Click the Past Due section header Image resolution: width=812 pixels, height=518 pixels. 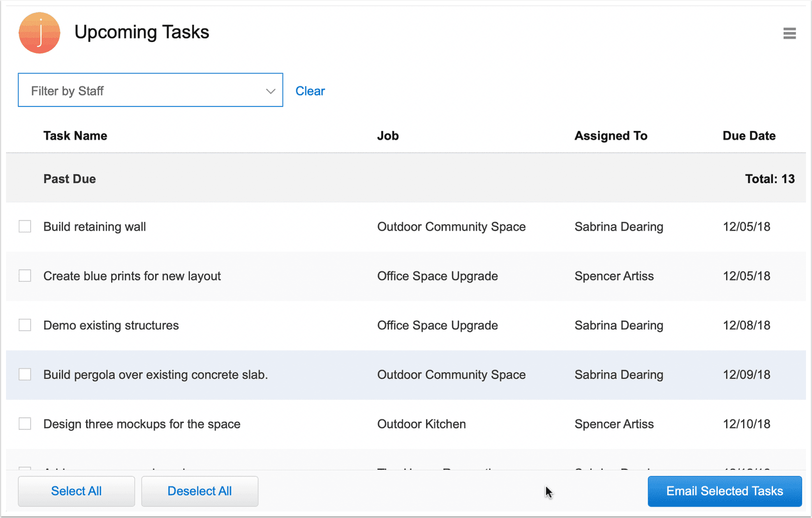pos(69,178)
